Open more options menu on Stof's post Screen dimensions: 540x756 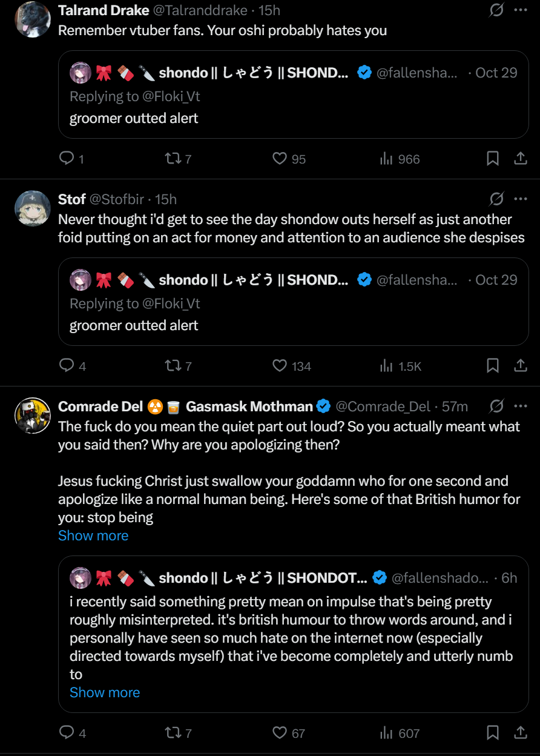point(521,199)
